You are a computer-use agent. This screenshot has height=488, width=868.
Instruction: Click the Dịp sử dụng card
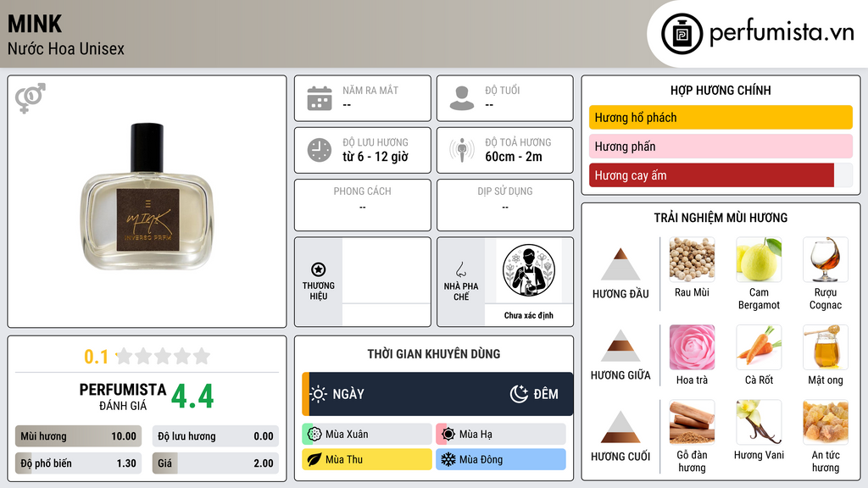pyautogui.click(x=505, y=205)
